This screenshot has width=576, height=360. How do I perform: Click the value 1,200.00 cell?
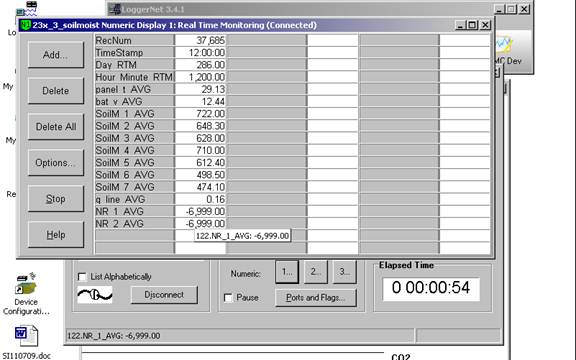click(201, 77)
